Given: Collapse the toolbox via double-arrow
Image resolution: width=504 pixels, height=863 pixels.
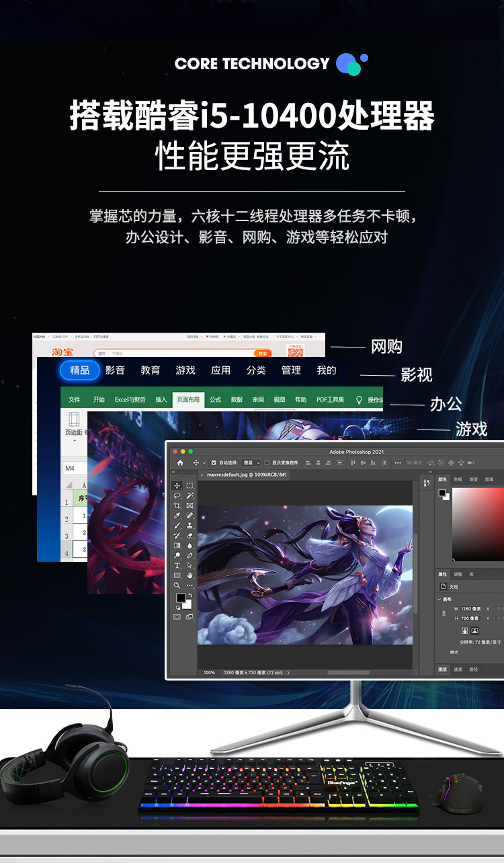Looking at the screenshot, I should coord(173,472).
